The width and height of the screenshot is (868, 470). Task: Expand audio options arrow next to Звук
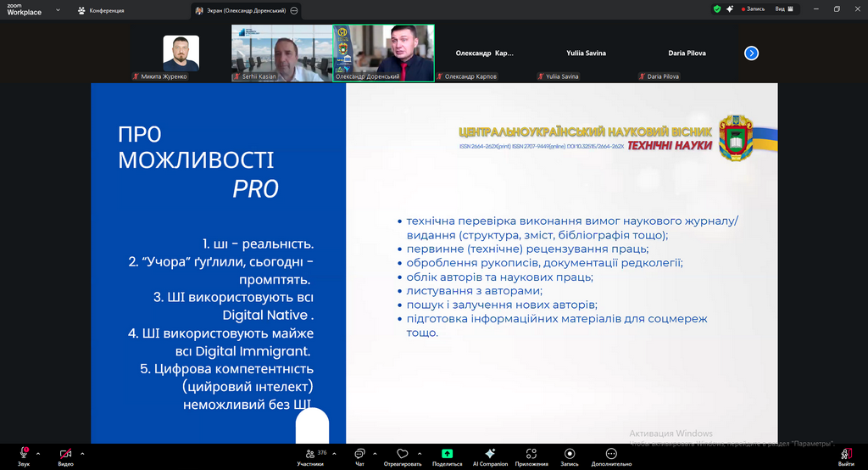click(x=40, y=453)
